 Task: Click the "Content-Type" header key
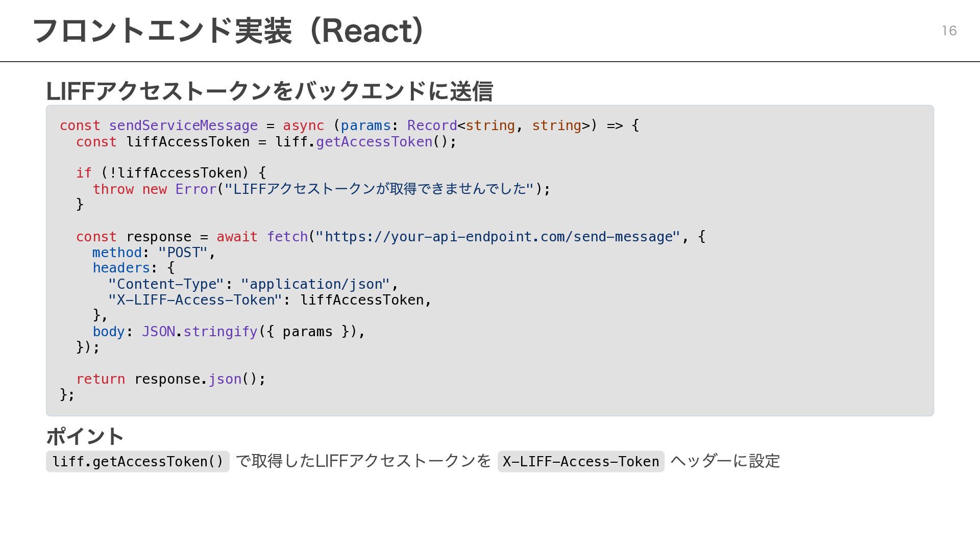point(166,284)
